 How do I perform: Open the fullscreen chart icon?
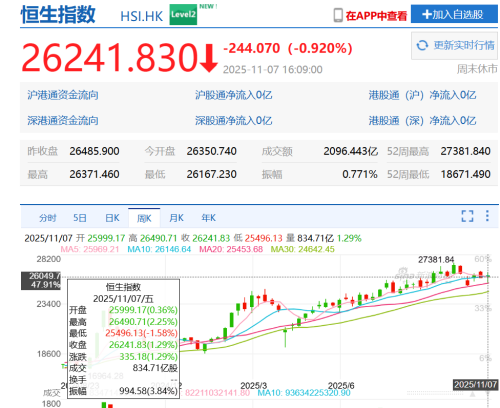click(467, 216)
